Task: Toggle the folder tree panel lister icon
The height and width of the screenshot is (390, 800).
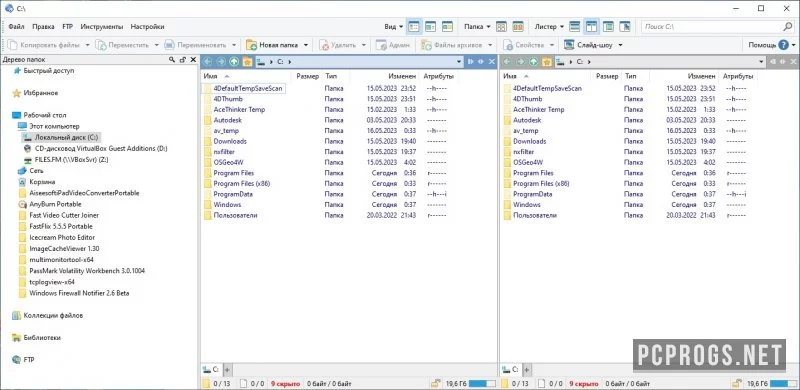Action: click(x=608, y=27)
